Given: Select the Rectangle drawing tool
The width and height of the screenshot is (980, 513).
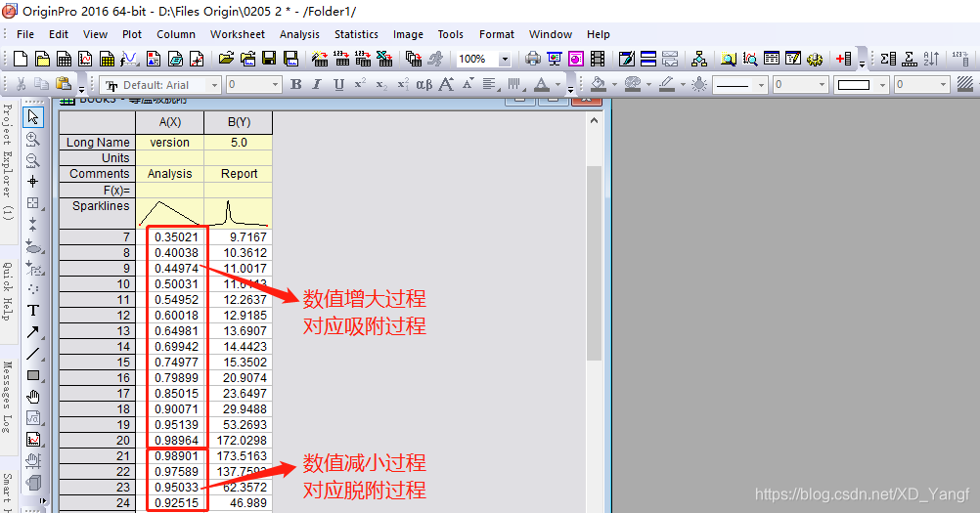Looking at the screenshot, I should 33,375.
